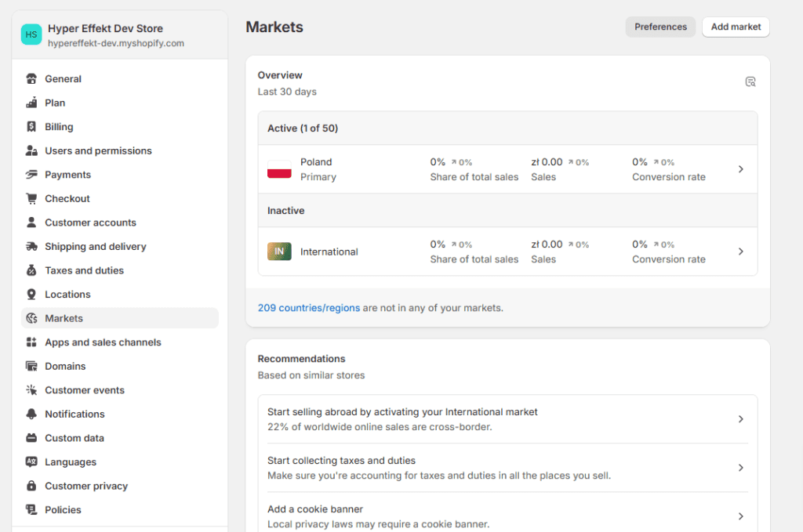Click the Locations pin icon
803x532 pixels.
[31, 295]
